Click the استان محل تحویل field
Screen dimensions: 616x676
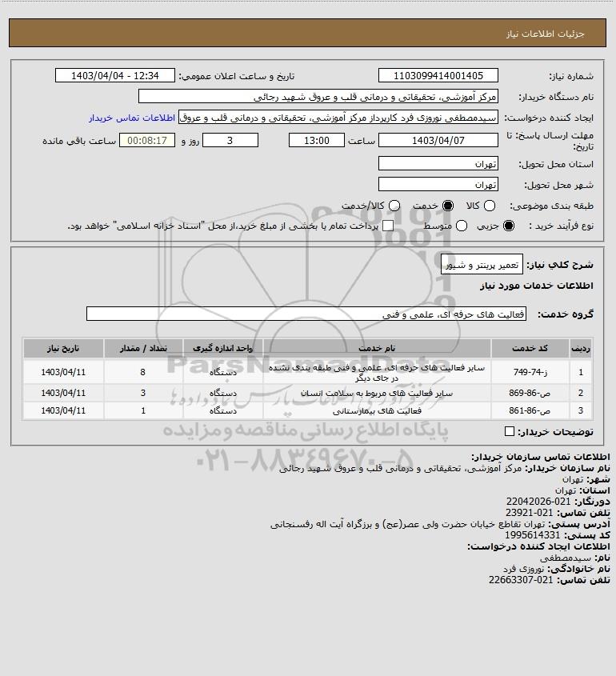coord(438,163)
